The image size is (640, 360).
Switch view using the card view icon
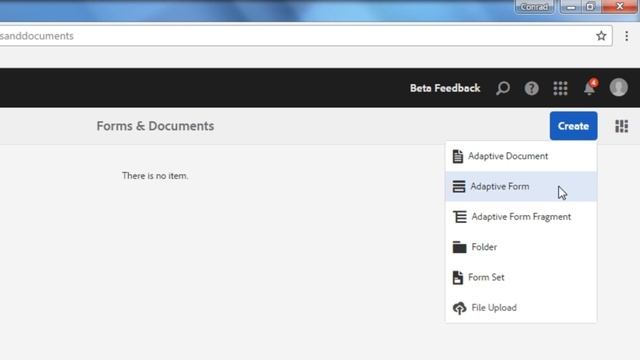[x=622, y=126]
